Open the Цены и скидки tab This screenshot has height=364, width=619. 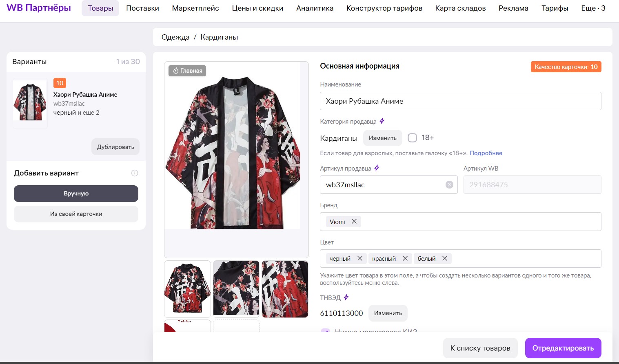(x=257, y=8)
